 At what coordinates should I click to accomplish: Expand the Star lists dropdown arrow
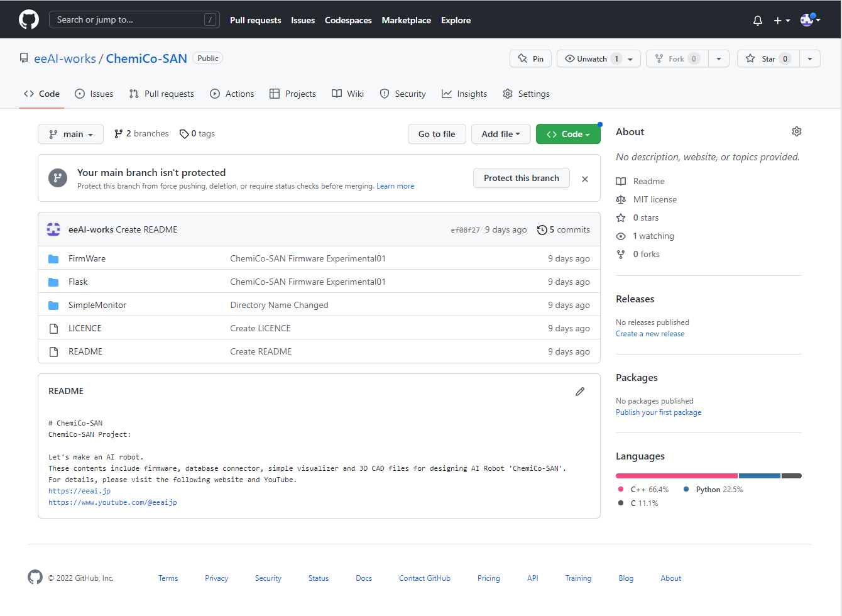(810, 58)
